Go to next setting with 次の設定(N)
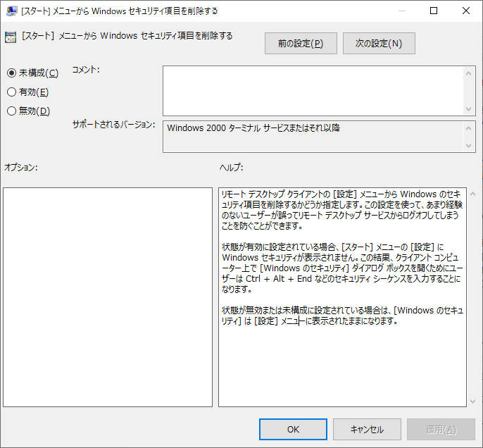483x448 pixels. [379, 44]
